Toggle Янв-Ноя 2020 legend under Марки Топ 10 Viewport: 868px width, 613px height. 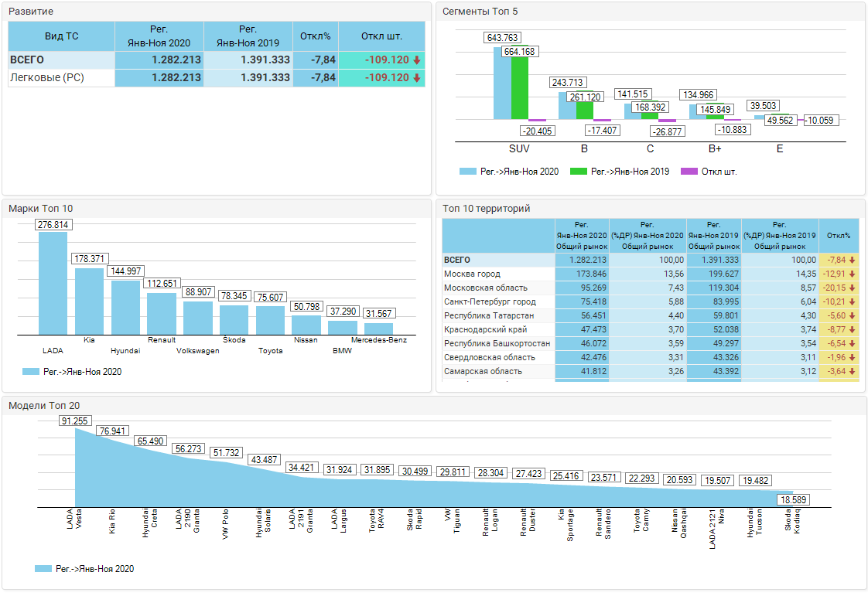pos(72,372)
